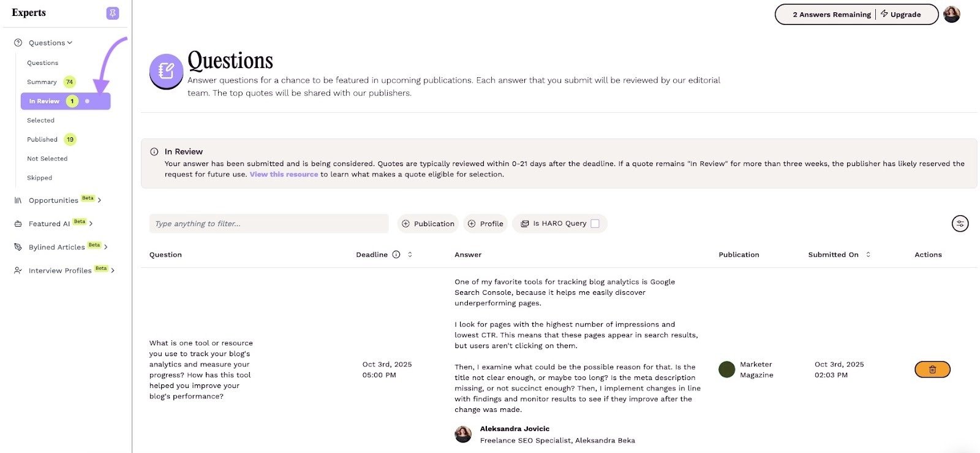Enable the Is HARO Query checkbox
This screenshot has width=980, height=453.
(x=595, y=223)
